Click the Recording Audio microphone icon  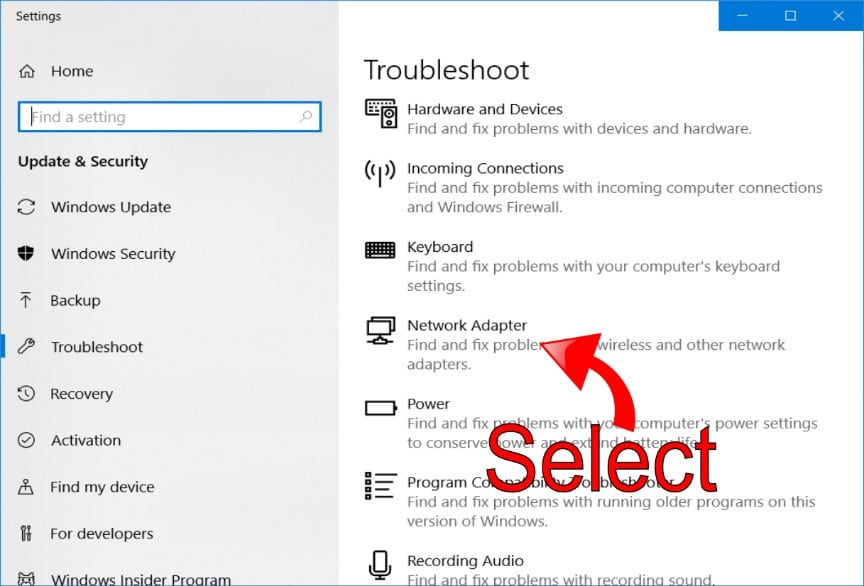(x=380, y=565)
